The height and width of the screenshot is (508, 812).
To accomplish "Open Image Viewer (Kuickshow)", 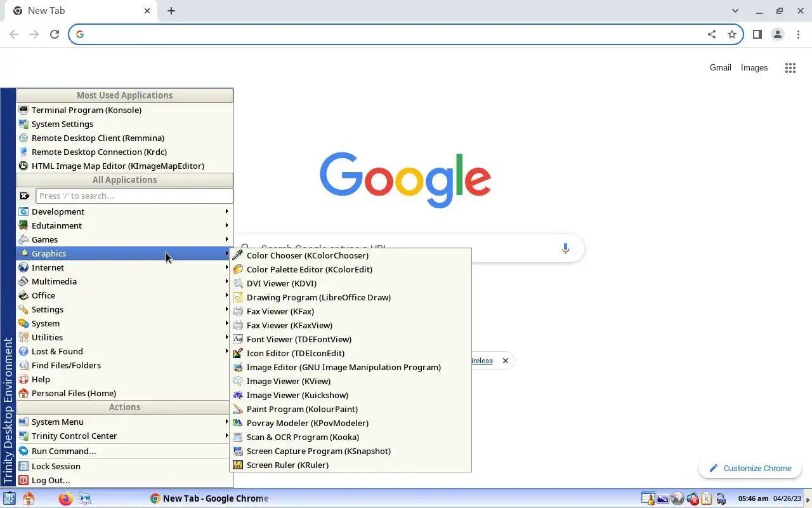I will (x=350, y=395).
